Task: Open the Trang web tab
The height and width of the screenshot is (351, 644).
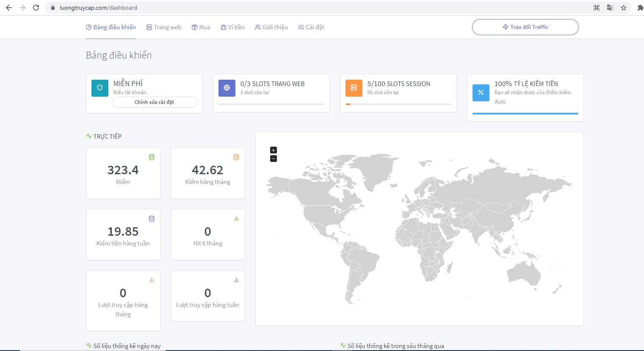Action: tap(164, 27)
